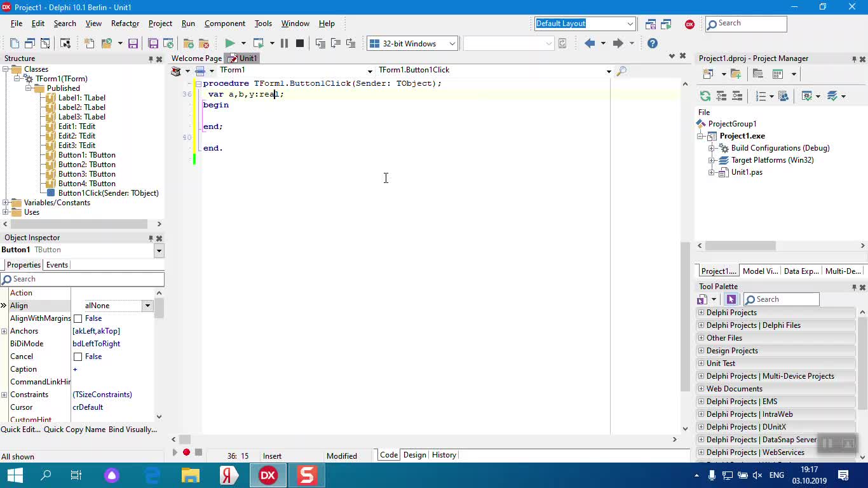Expand the Uses node in Structure
This screenshot has width=868, height=488.
pos(6,212)
